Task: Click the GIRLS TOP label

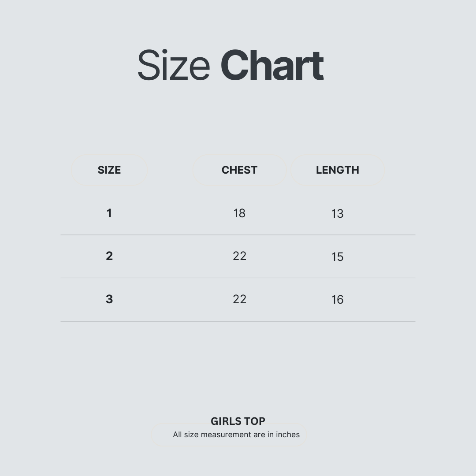Action: click(238, 421)
